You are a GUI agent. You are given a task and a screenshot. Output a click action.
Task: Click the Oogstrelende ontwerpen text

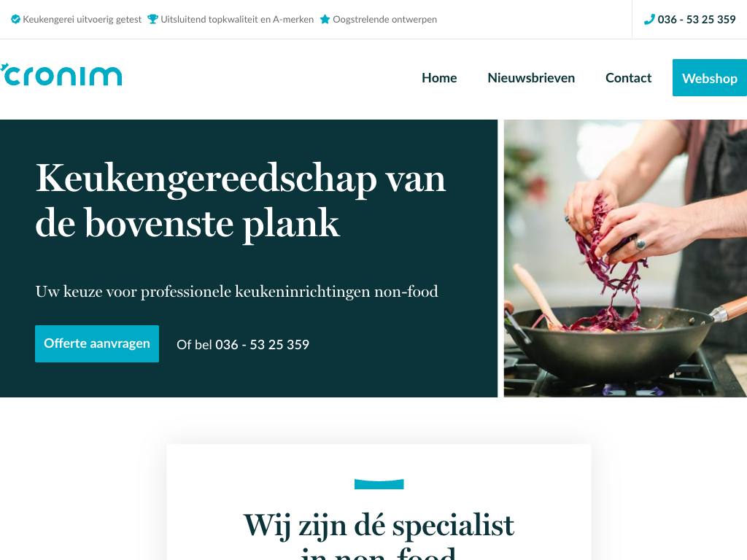384,20
